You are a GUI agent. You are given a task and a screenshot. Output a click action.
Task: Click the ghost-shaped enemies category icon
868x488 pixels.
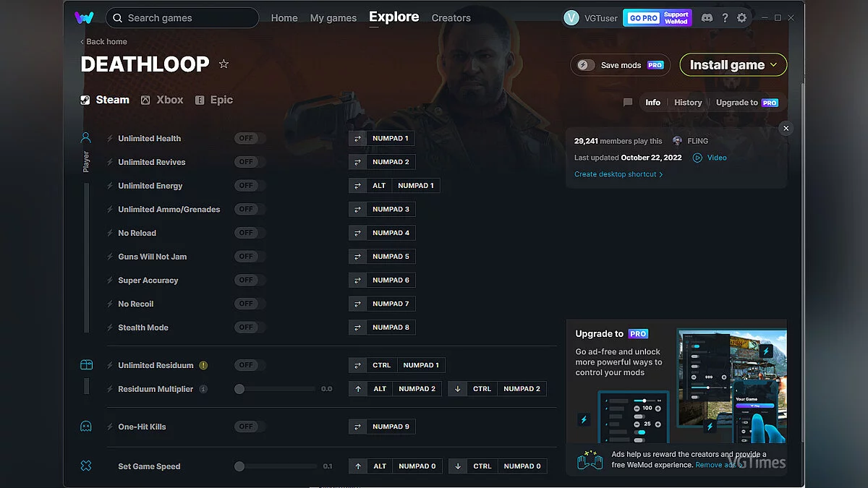click(x=86, y=427)
